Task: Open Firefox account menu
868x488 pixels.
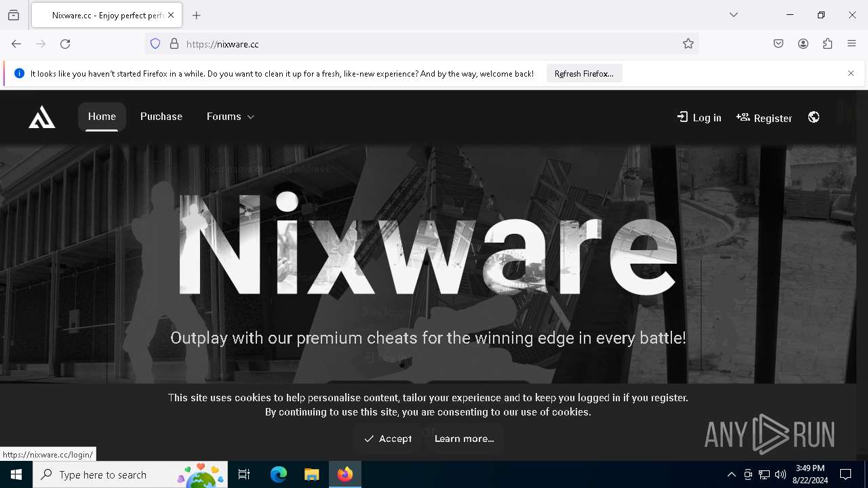Action: 803,44
